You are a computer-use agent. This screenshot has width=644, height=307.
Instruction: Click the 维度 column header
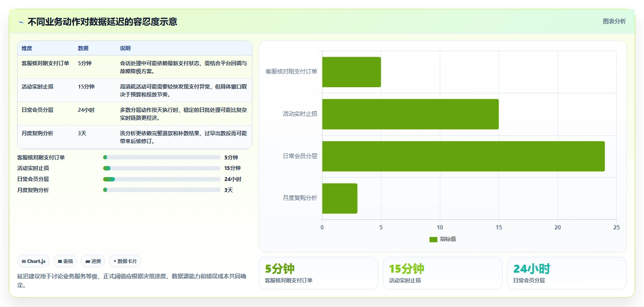[27, 48]
